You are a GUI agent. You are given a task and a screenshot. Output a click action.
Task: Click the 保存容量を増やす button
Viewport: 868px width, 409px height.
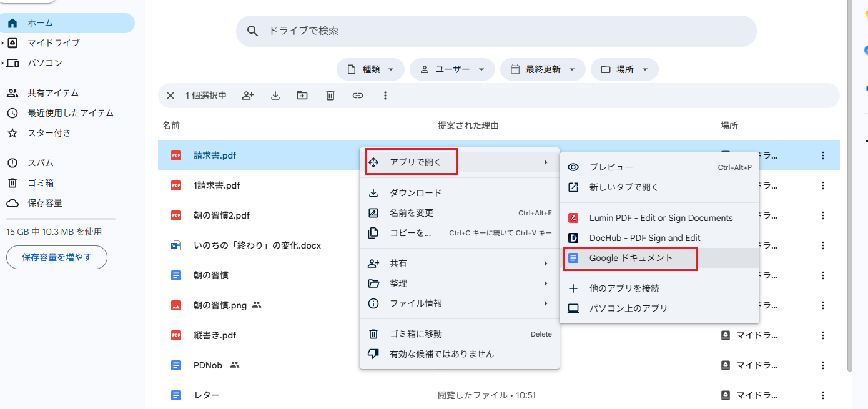(57, 257)
